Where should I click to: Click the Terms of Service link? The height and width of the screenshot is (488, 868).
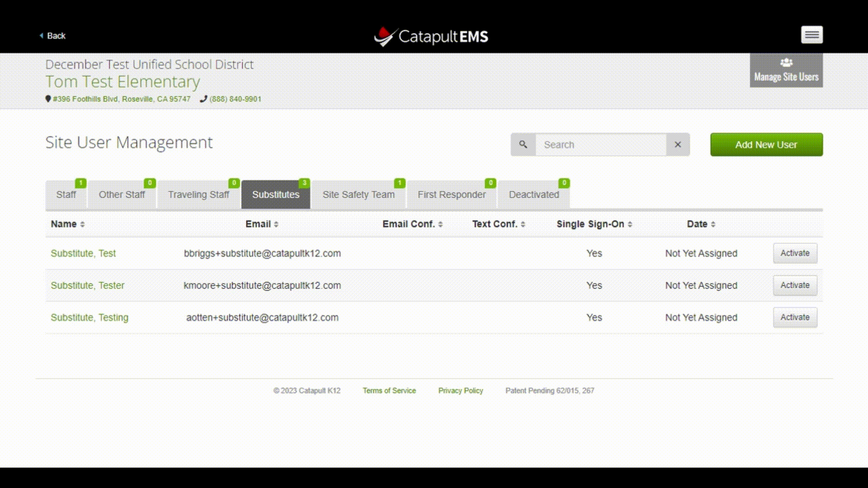(389, 390)
